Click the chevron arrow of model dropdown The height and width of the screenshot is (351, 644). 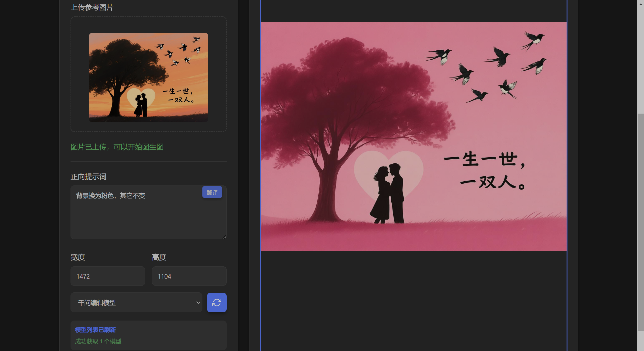pos(198,303)
